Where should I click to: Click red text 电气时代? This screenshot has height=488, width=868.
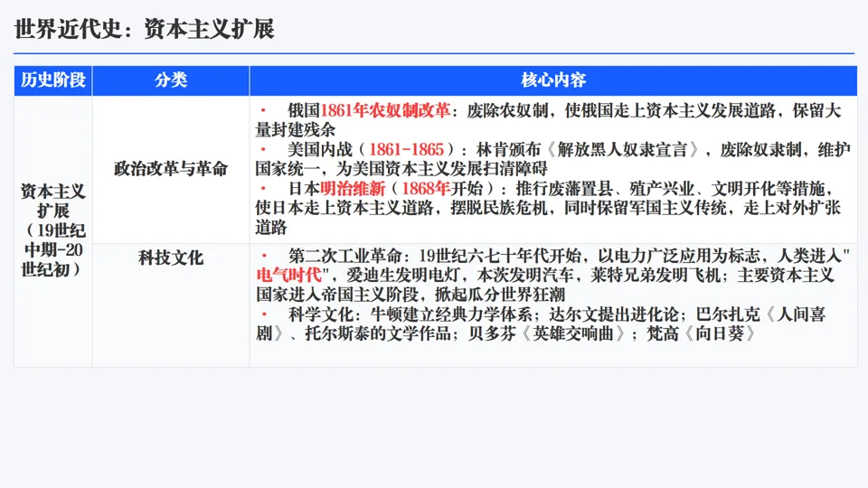click(x=288, y=275)
